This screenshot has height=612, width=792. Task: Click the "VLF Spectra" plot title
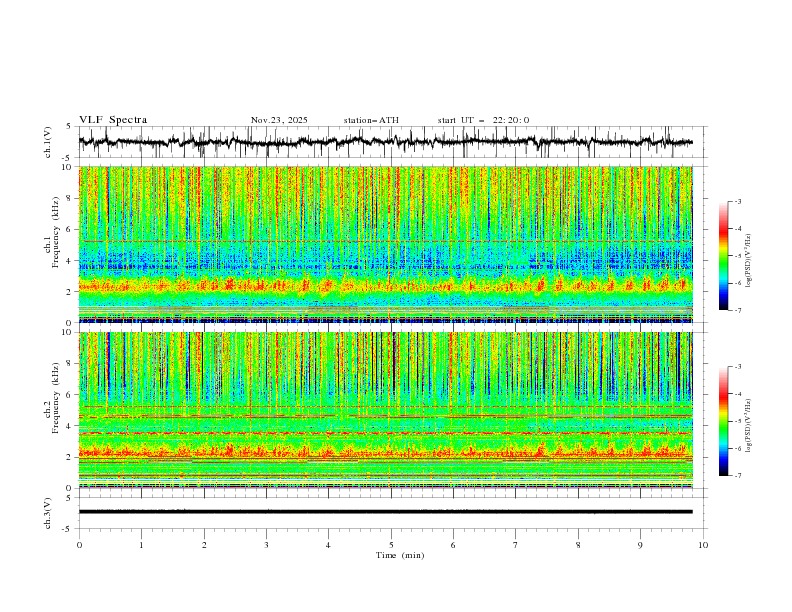(x=113, y=120)
